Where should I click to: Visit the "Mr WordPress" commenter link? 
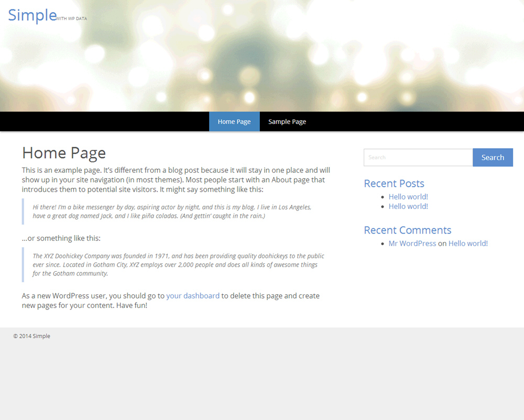click(412, 244)
